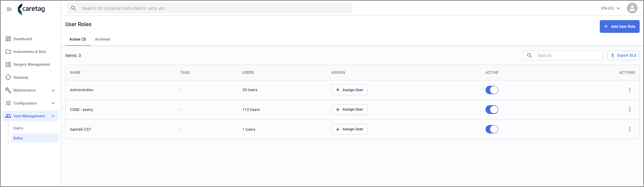Collapse the sidebar with the menu icon

click(x=9, y=9)
